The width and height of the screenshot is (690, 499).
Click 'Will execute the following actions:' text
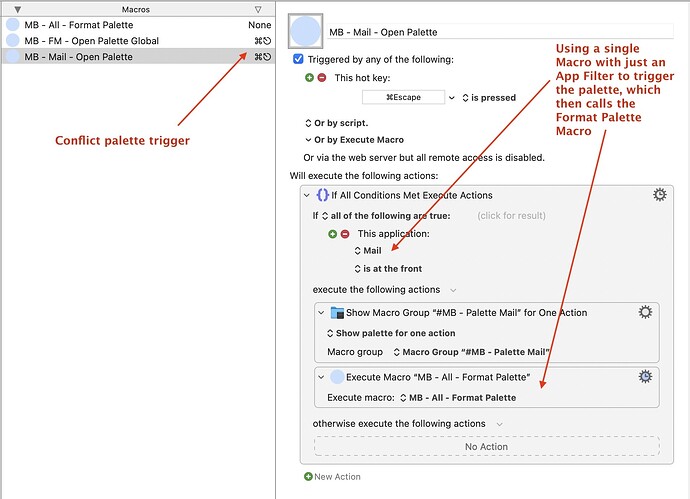click(x=364, y=176)
